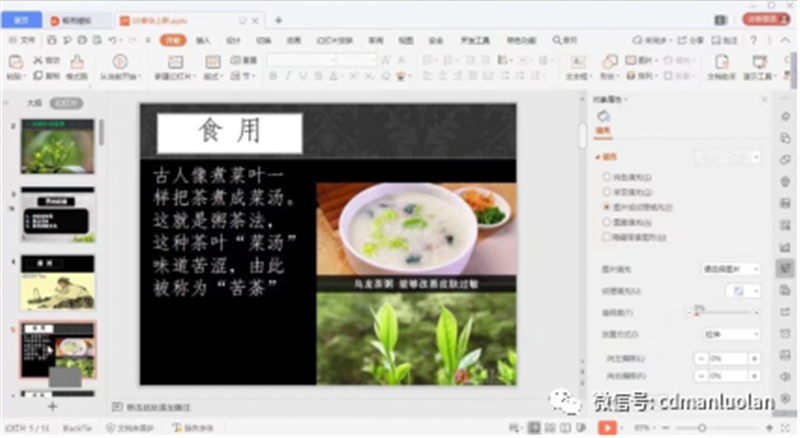Click the text box (文本框) icon
Viewport: 800px width, 438px height.
click(576, 67)
